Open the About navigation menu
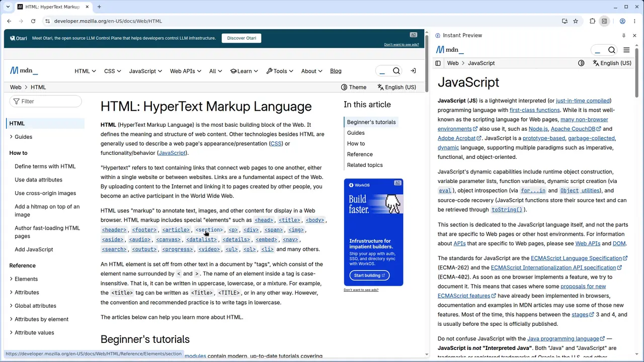 [312, 71]
